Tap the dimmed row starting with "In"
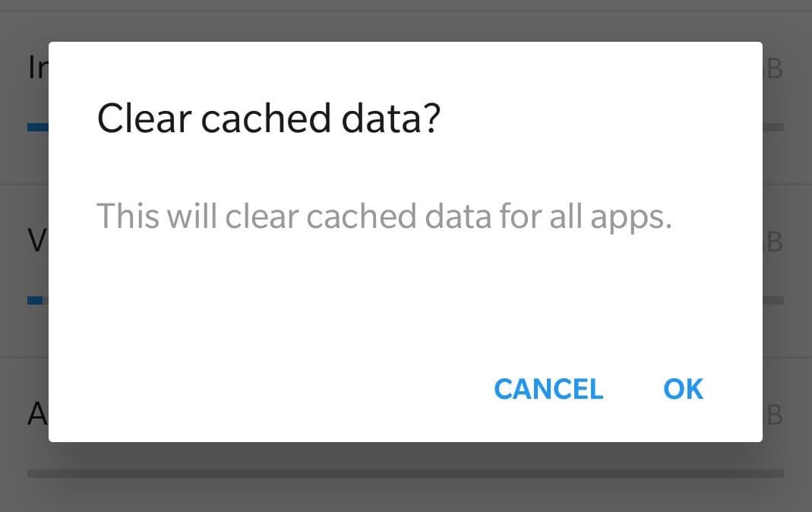This screenshot has height=512, width=812. 36,68
